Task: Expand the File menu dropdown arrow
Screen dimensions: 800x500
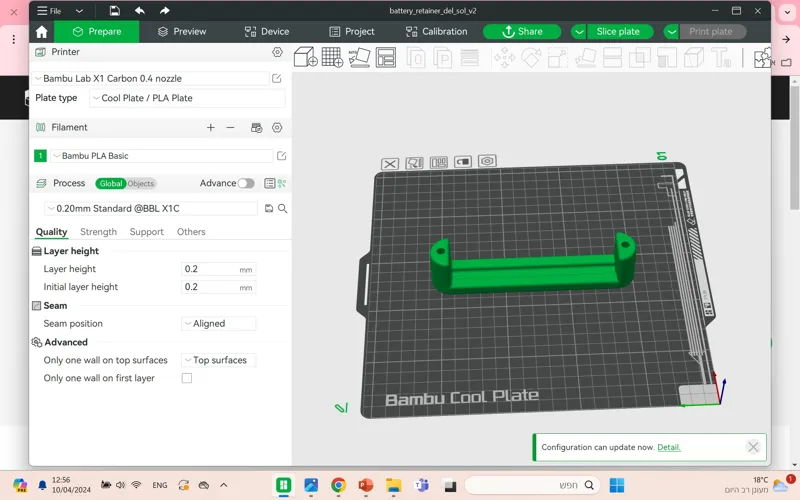Action: click(x=79, y=11)
